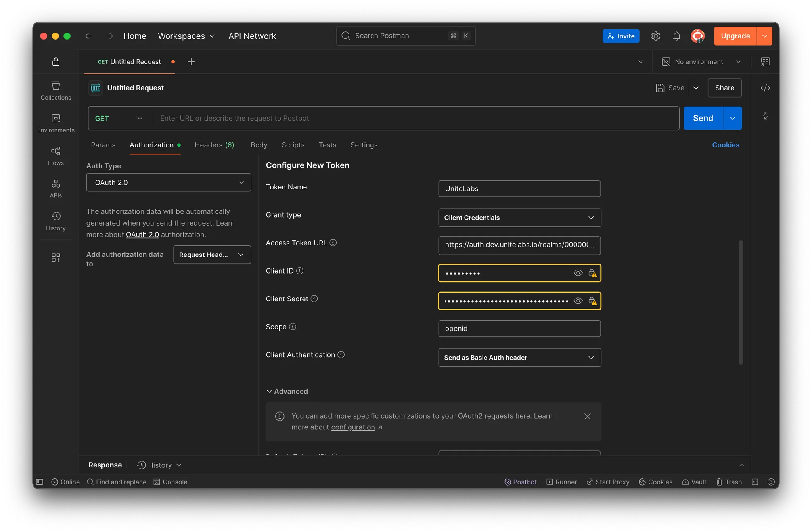Image resolution: width=812 pixels, height=532 pixels.
Task: Go back with the left arrow
Action: coord(88,36)
